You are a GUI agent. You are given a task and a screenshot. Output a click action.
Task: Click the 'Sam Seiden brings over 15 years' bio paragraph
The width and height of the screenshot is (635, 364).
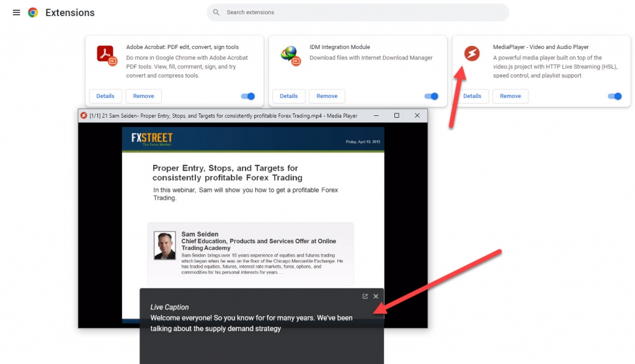[x=262, y=264]
